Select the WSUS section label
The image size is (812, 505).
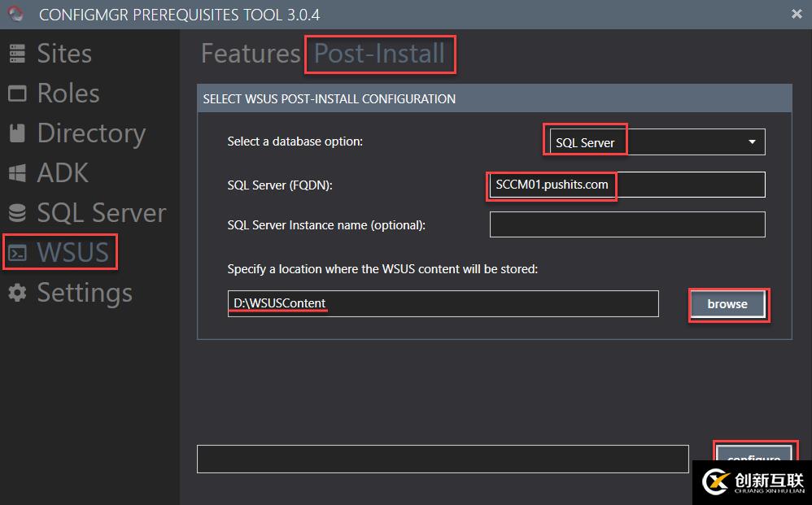click(x=72, y=252)
